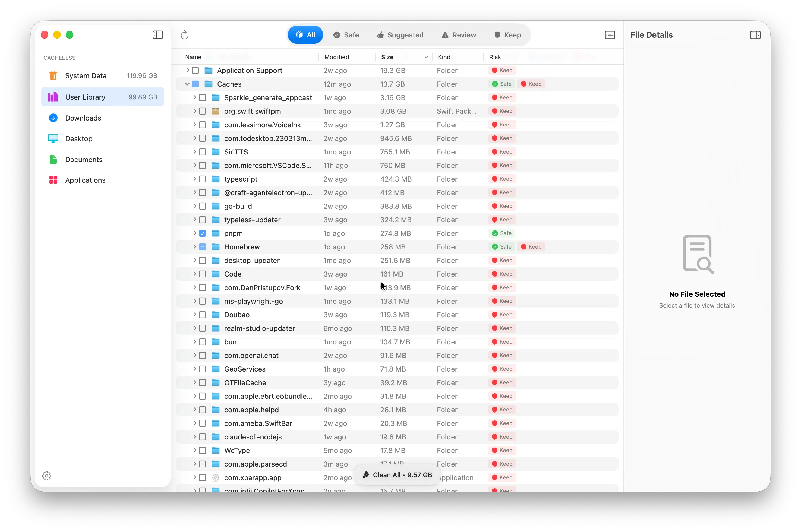Toggle the left sidebar icon
This screenshot has height=532, width=801.
tap(157, 35)
